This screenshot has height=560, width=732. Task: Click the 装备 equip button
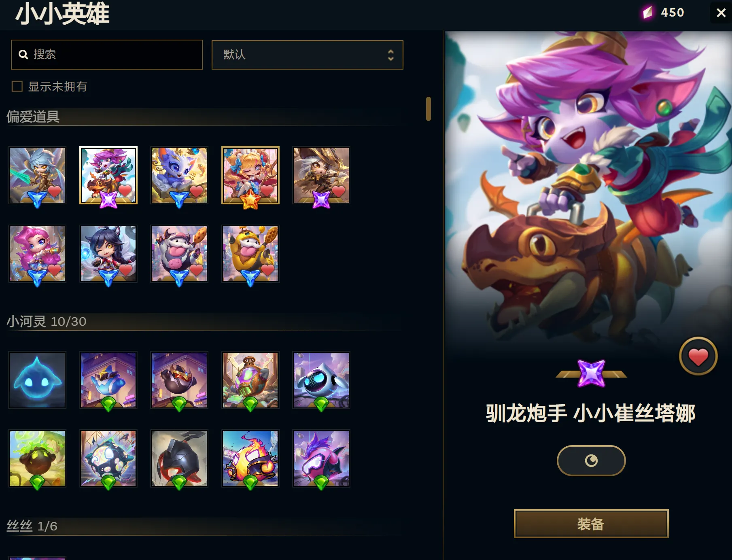pos(591,524)
